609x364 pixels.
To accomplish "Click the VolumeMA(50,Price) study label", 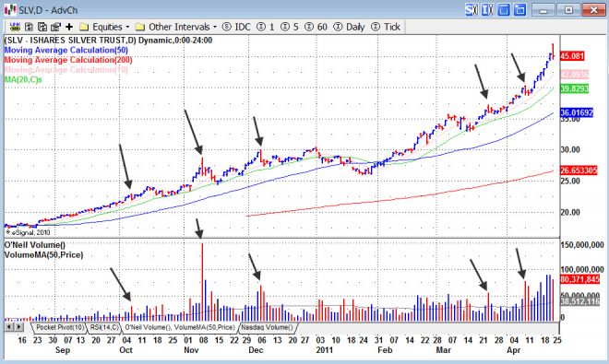I will point(44,255).
